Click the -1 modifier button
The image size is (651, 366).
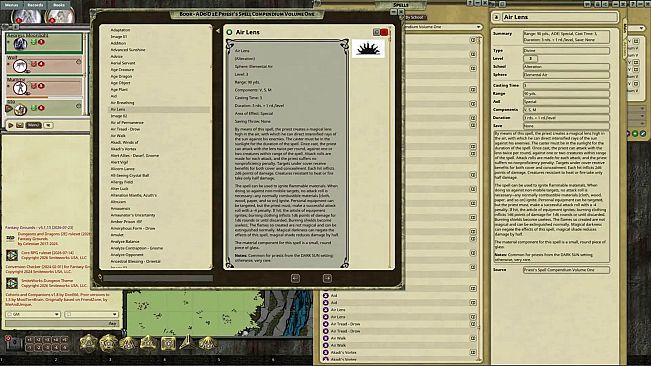[x=29, y=347]
